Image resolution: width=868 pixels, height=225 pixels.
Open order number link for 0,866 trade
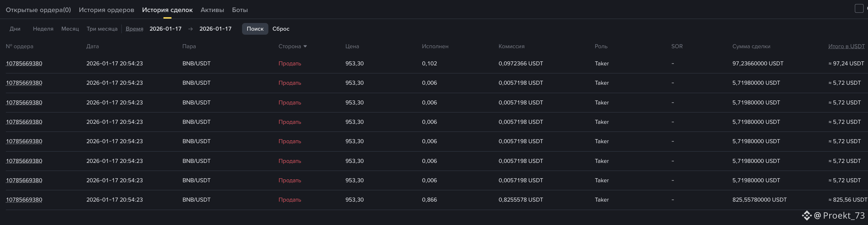[24, 200]
